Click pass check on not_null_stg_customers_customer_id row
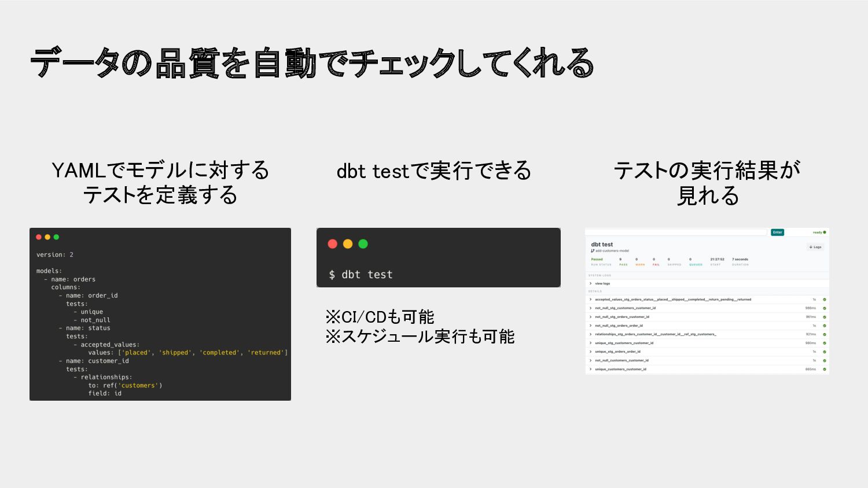 tap(825, 308)
